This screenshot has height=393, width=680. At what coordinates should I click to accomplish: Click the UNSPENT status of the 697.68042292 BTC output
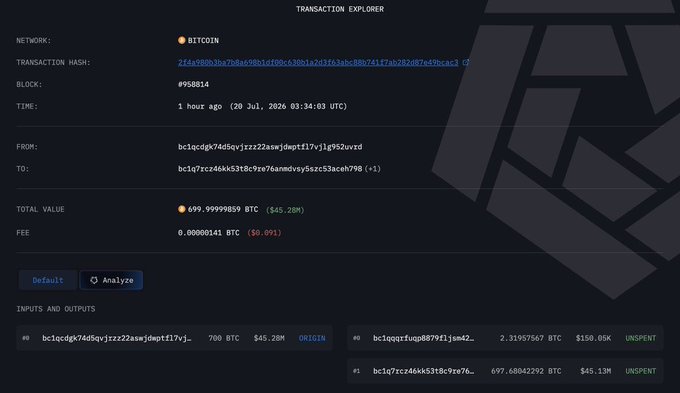641,371
